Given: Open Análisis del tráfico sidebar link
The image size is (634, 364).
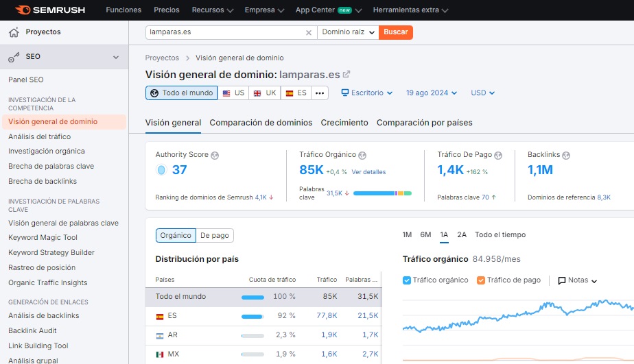Looking at the screenshot, I should 40,137.
